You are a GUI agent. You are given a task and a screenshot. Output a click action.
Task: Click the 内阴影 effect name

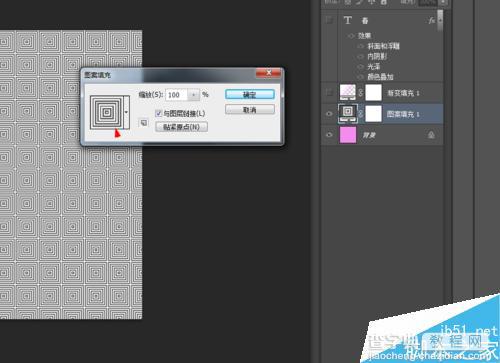point(377,56)
